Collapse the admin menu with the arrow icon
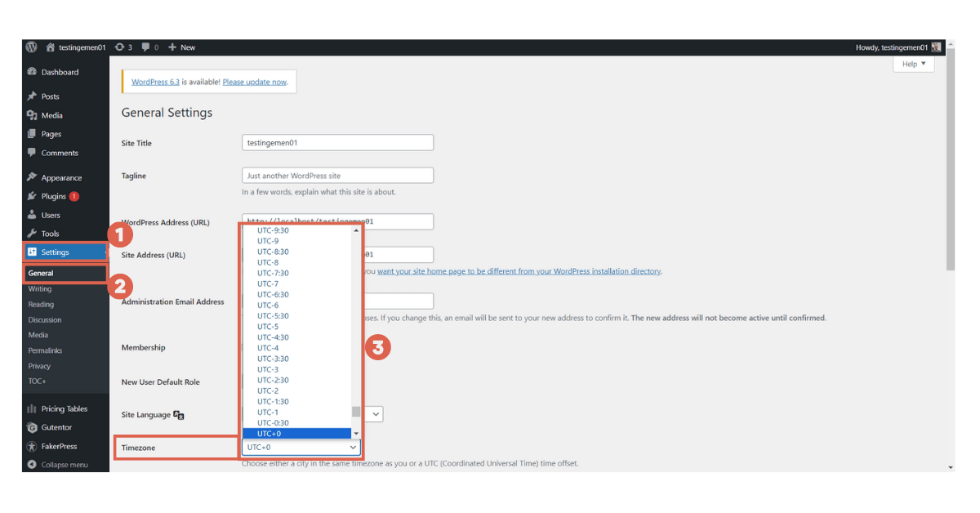The height and width of the screenshot is (513, 980). [31, 465]
